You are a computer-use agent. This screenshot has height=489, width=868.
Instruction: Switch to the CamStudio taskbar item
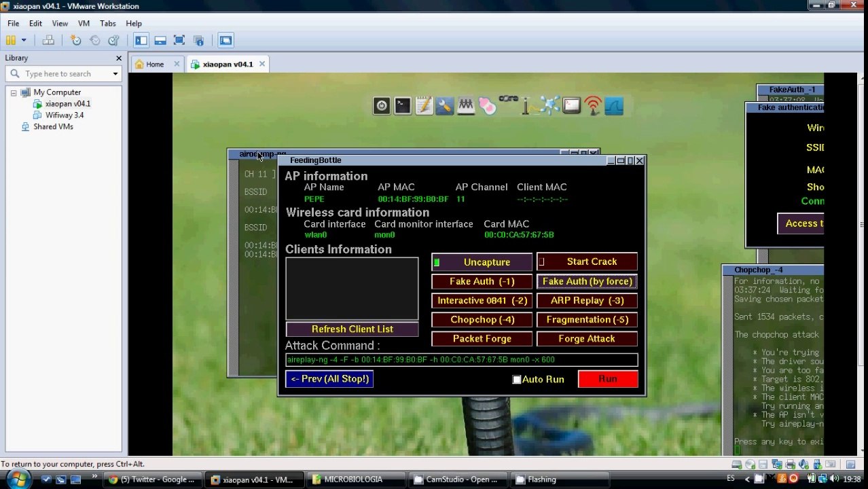(457, 479)
